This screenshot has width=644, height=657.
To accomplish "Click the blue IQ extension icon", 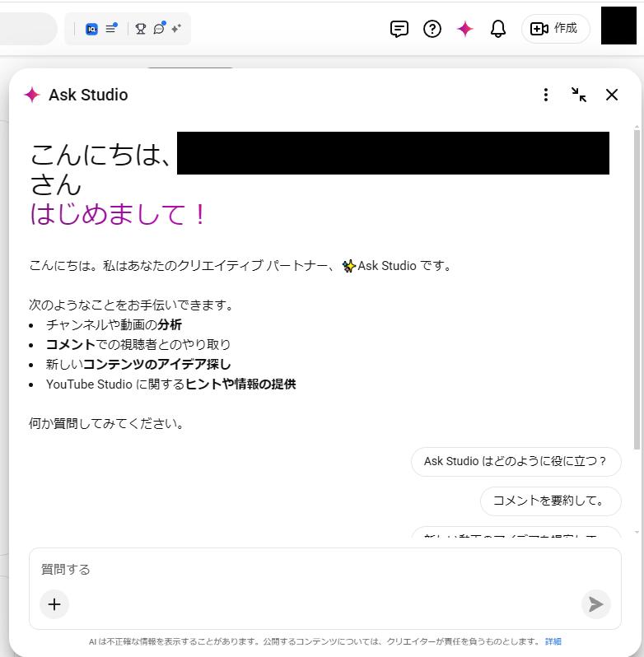I will [91, 29].
